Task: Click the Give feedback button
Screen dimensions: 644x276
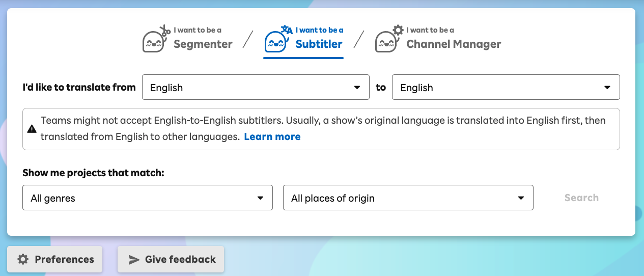Action: (171, 259)
